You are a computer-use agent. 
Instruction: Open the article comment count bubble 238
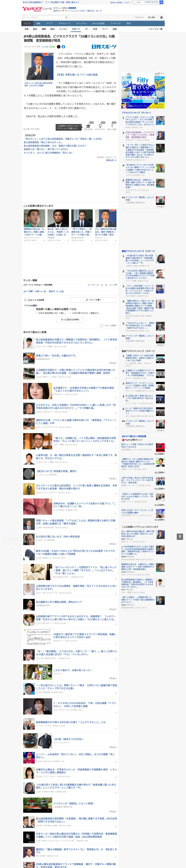pos(45,47)
